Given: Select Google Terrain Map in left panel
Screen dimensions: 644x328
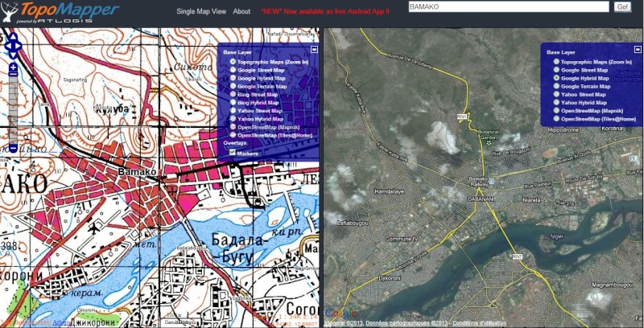Looking at the screenshot, I should [x=233, y=86].
